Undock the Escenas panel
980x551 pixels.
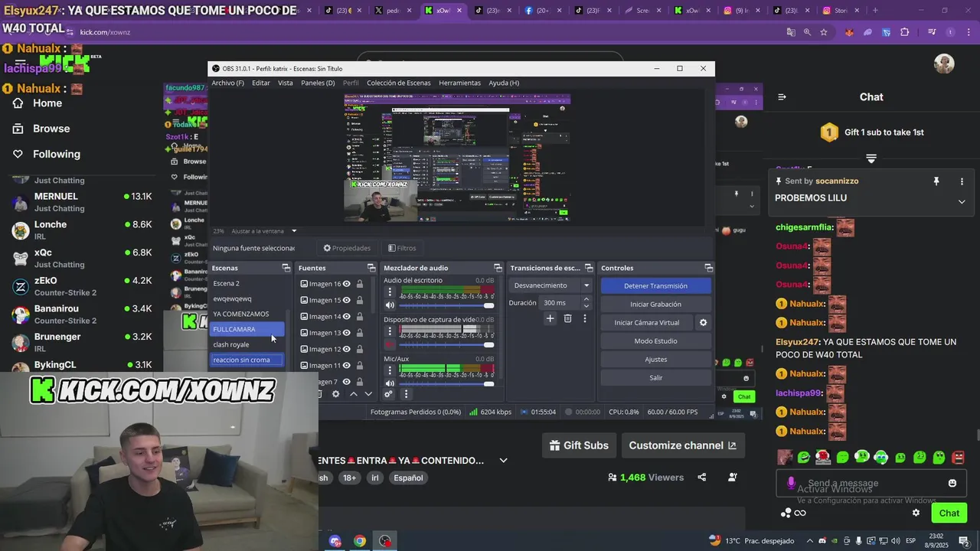click(286, 268)
